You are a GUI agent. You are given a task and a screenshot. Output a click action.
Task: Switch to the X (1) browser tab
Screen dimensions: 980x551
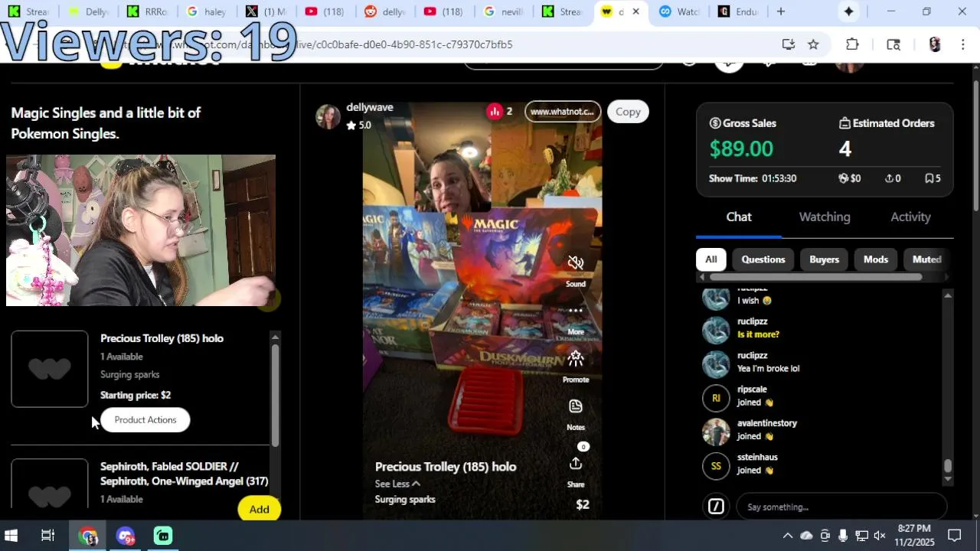266,11
